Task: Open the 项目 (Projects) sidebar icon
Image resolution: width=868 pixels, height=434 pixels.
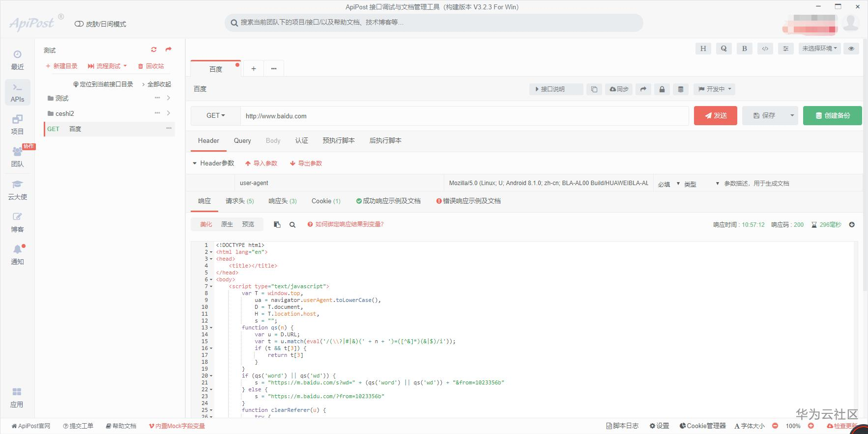Action: pyautogui.click(x=17, y=125)
